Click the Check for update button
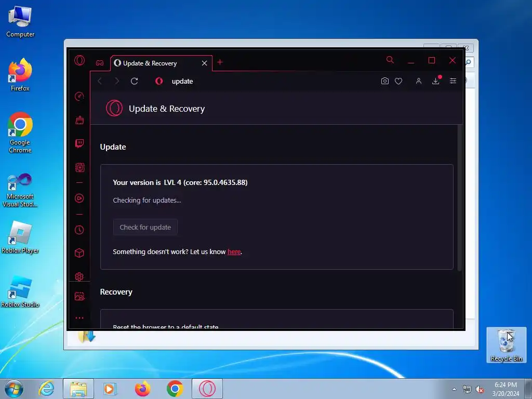 [x=145, y=228]
